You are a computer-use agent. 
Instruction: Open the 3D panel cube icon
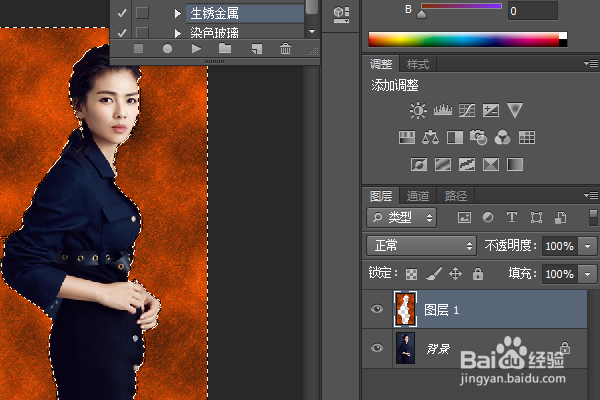341,15
